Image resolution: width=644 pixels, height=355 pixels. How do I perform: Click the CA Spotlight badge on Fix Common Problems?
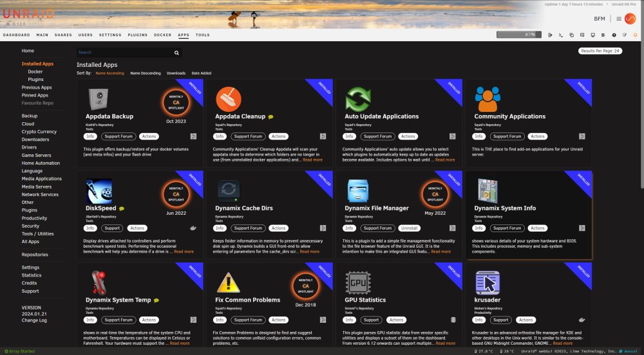pos(305,286)
